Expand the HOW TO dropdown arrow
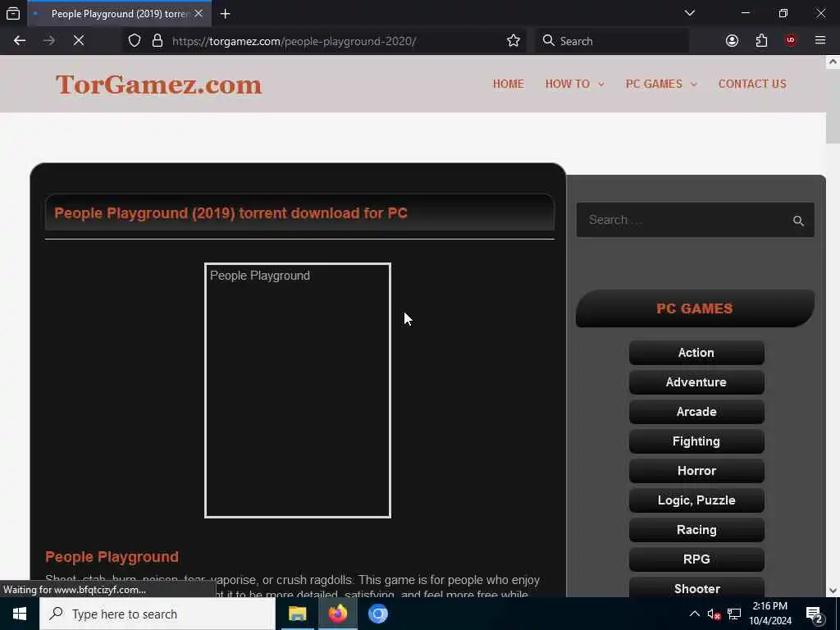 [601, 84]
